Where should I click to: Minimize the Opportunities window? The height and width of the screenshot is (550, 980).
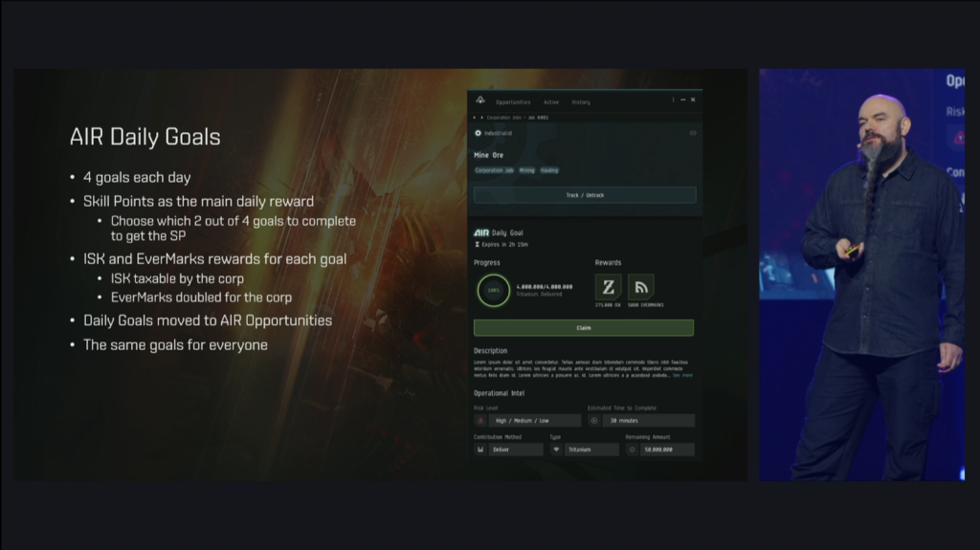pos(683,100)
